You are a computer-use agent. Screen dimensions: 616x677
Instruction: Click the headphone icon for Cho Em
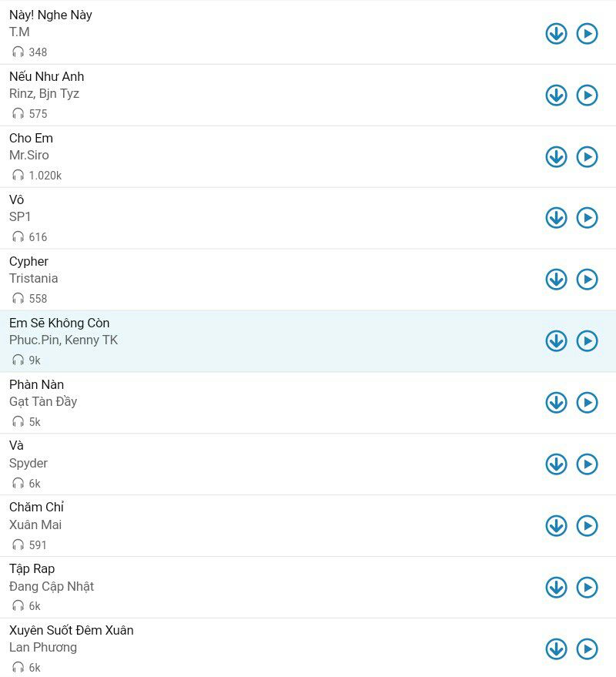(18, 176)
